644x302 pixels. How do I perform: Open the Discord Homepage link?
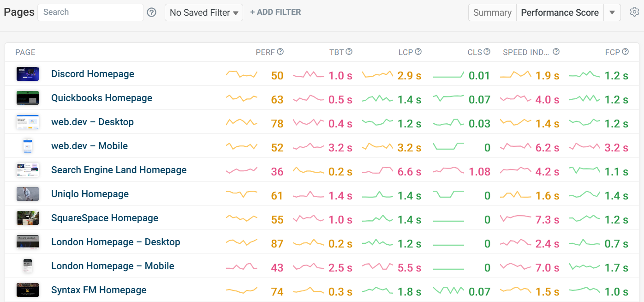point(93,74)
